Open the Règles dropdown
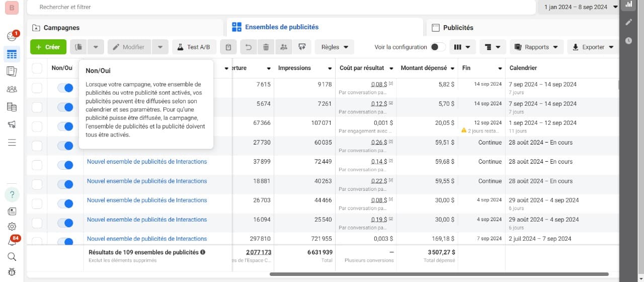The image size is (644, 282). click(x=335, y=47)
